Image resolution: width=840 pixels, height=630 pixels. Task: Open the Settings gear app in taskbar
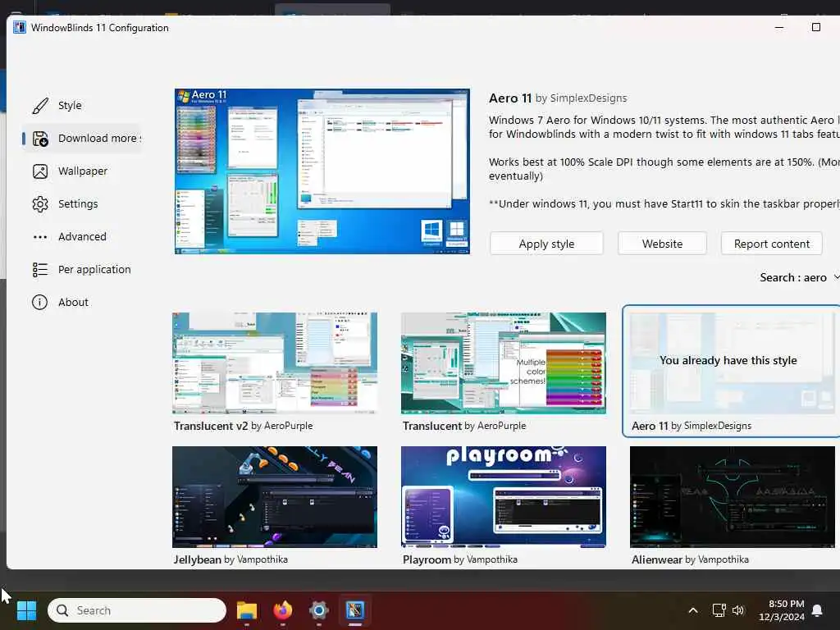319,610
